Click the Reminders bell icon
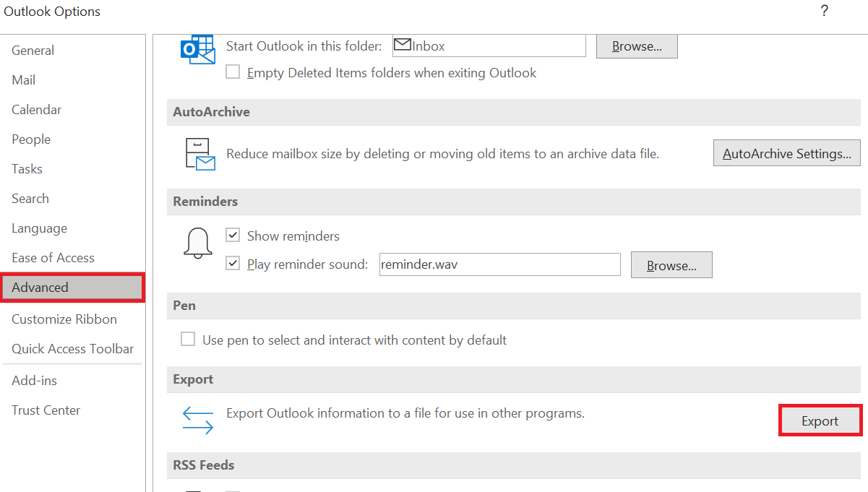The width and height of the screenshot is (868, 492). click(x=197, y=243)
